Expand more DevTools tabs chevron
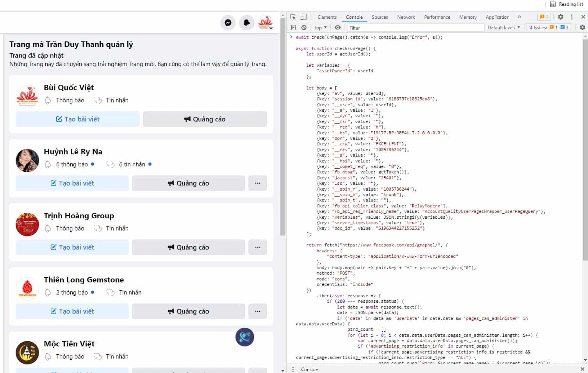The height and width of the screenshot is (373, 588). click(x=519, y=17)
